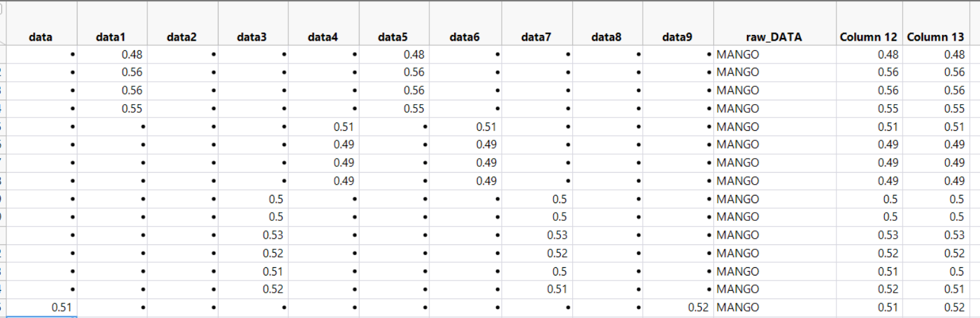The image size is (980, 318).
Task: Click the data5 column header
Action: click(x=394, y=37)
